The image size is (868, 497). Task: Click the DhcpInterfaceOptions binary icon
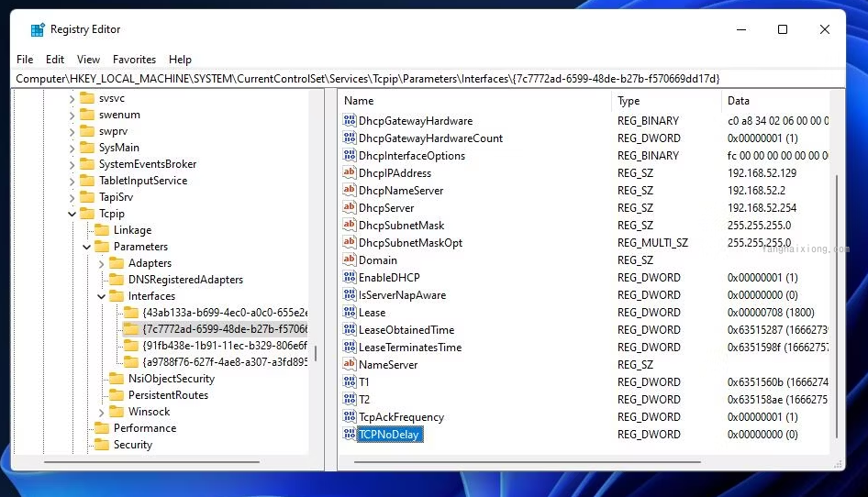pyautogui.click(x=350, y=155)
